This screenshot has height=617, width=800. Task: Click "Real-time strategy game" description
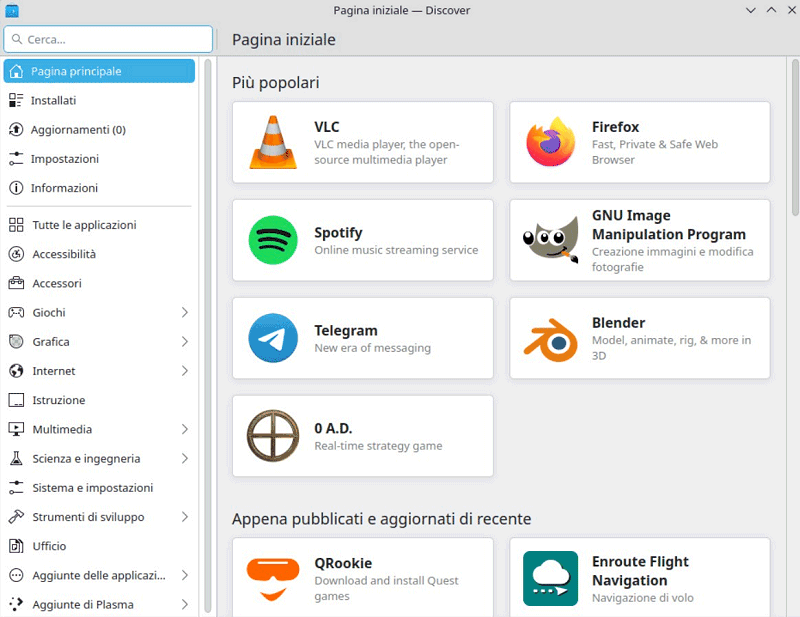[x=378, y=446]
